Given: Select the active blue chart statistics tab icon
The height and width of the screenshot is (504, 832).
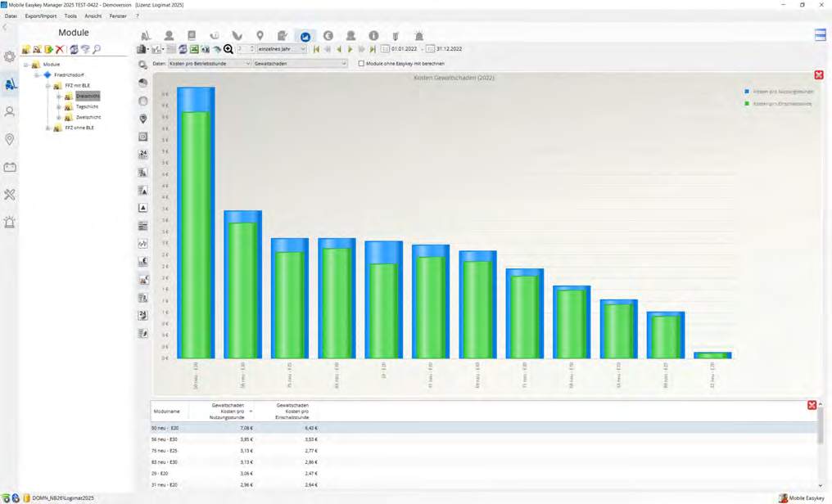Looking at the screenshot, I should pyautogui.click(x=305, y=36).
